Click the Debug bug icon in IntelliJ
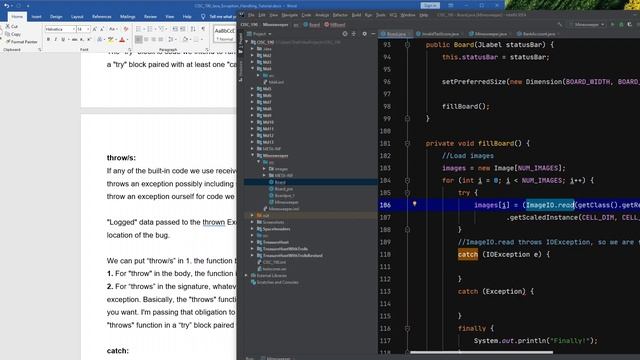The width and height of the screenshot is (640, 360). point(621,24)
